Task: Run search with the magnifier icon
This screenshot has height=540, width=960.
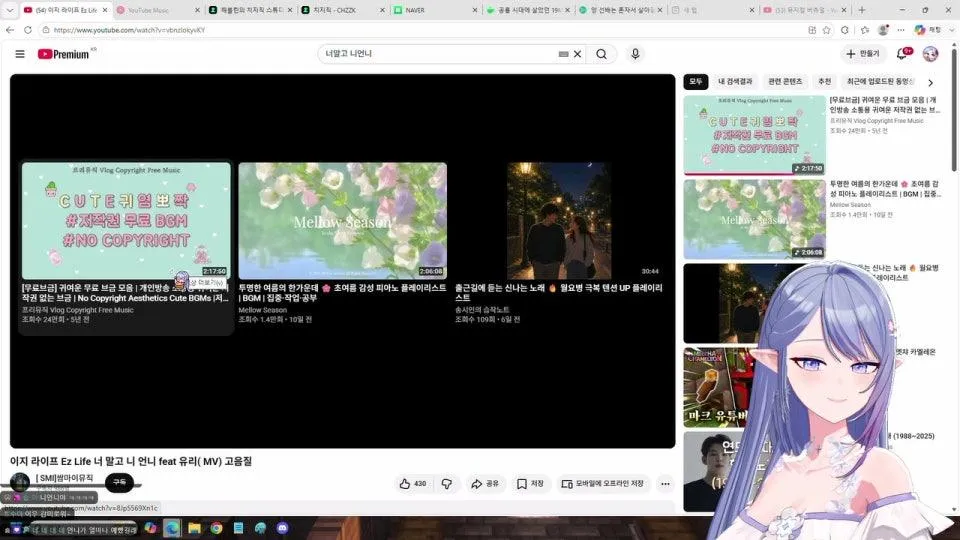Action: click(x=602, y=54)
